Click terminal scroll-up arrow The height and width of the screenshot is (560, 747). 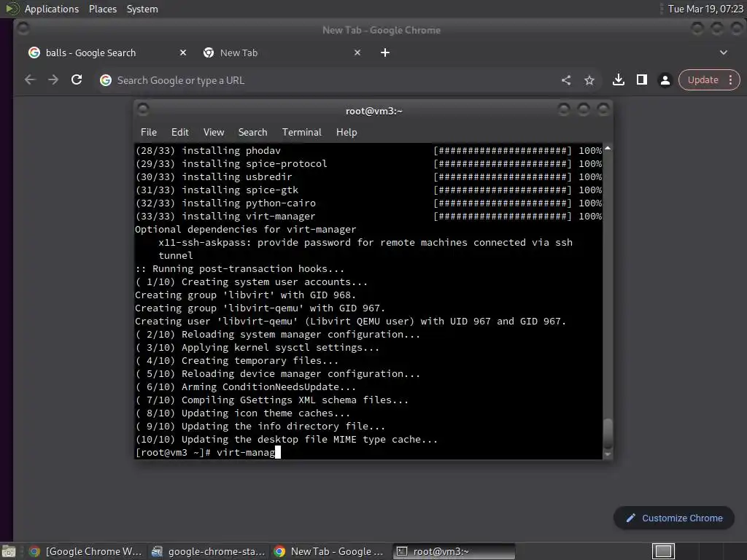608,148
